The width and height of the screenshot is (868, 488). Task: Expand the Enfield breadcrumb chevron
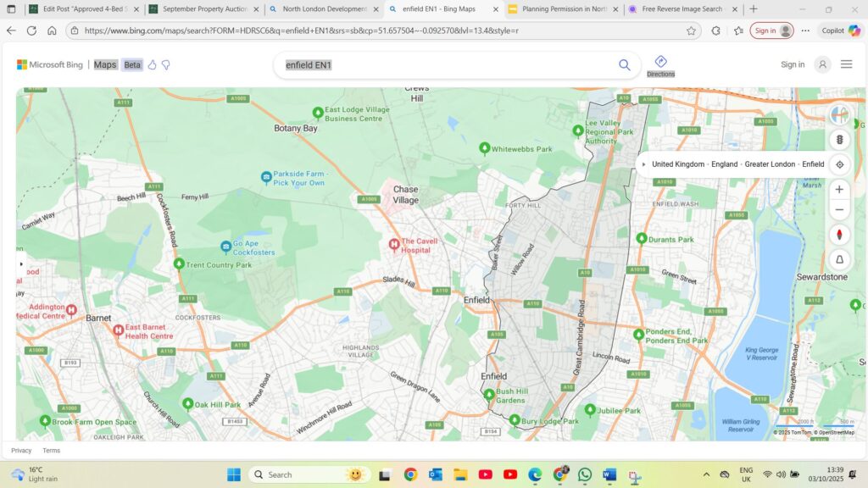click(644, 164)
